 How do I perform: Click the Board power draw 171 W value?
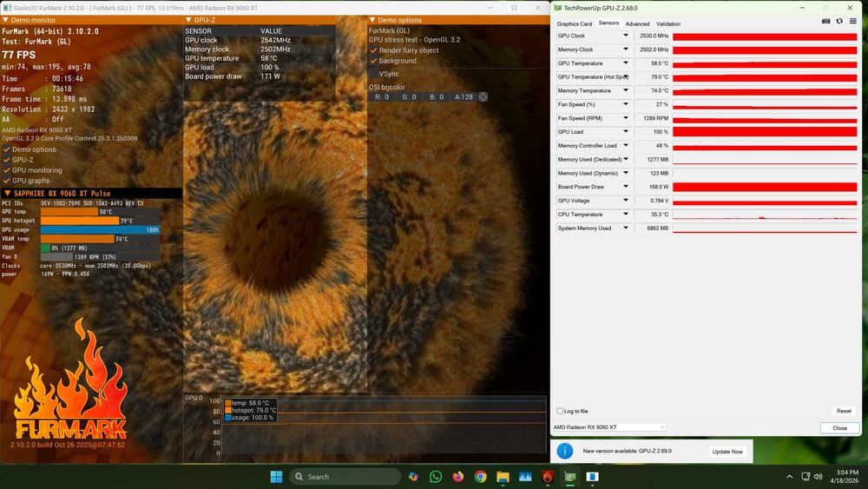(270, 76)
